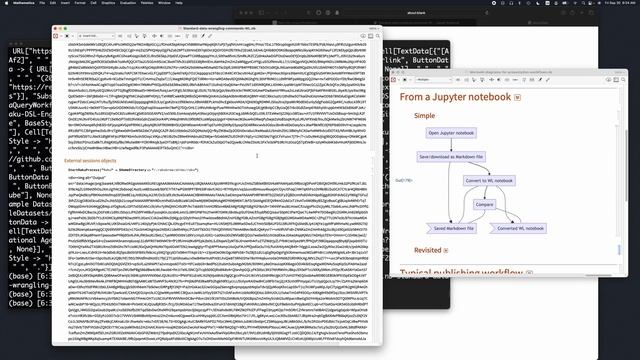Click the browser address bar showing about:blank

[416, 13]
